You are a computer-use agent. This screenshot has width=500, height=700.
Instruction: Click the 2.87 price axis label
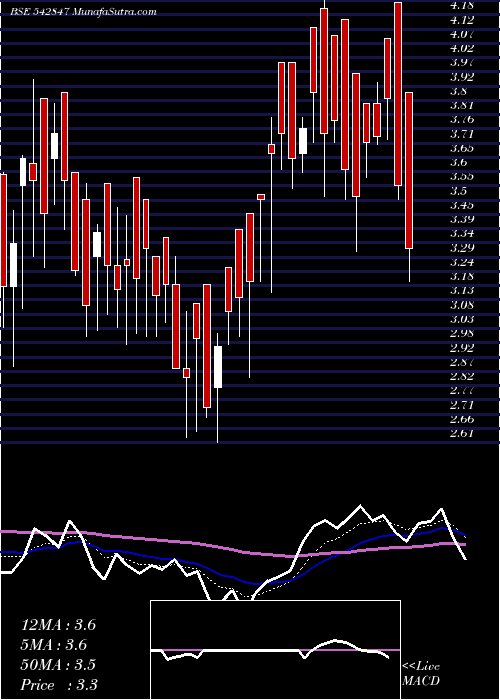tap(462, 362)
